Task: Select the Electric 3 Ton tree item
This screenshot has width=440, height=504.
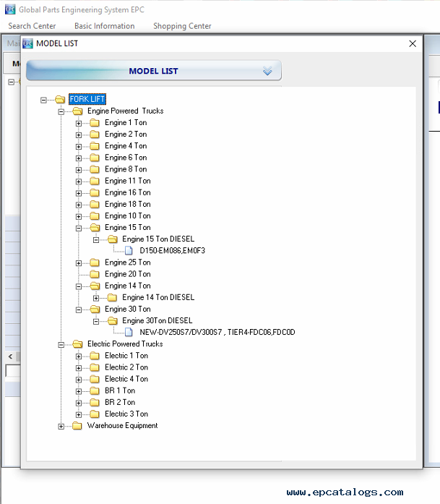Action: coord(126,414)
